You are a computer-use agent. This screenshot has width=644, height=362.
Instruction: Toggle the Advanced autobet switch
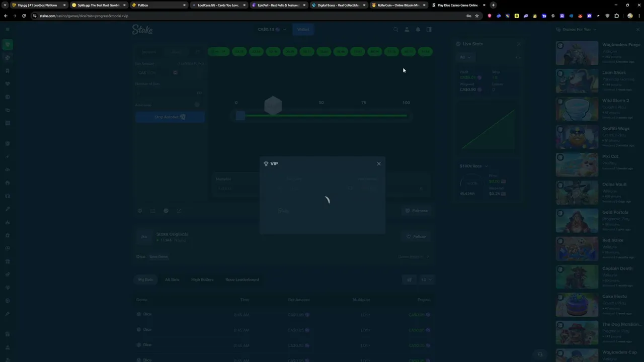[x=198, y=105]
